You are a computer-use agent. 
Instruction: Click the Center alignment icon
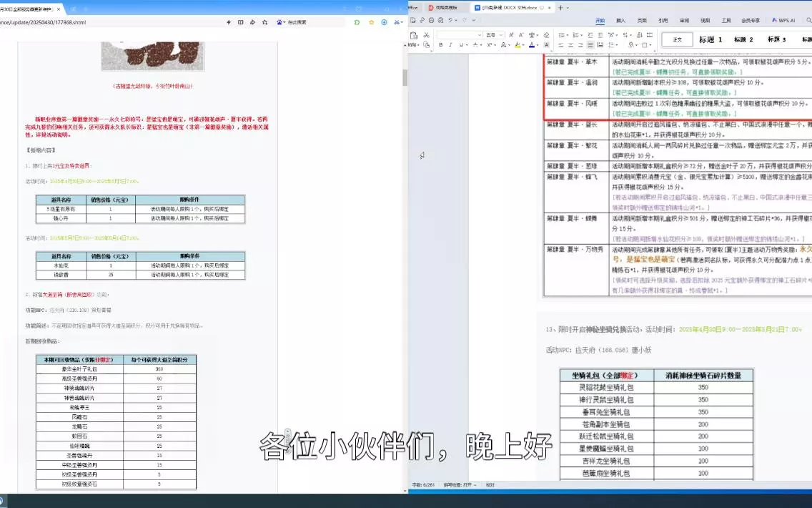tap(570, 45)
